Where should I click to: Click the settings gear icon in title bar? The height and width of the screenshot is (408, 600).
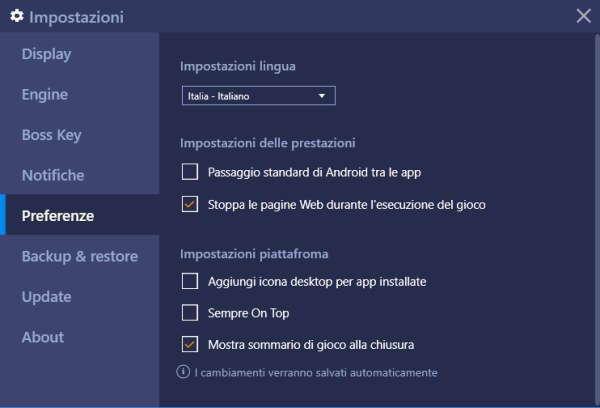(17, 16)
